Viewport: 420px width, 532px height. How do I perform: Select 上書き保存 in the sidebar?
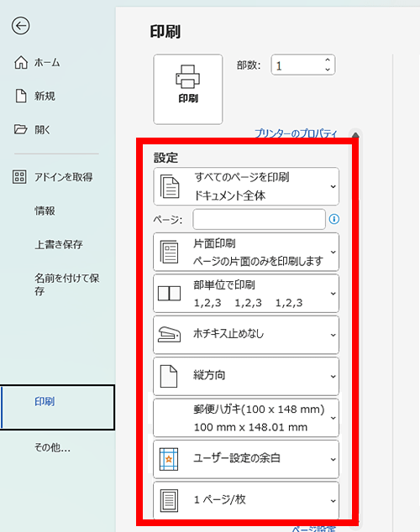click(59, 245)
